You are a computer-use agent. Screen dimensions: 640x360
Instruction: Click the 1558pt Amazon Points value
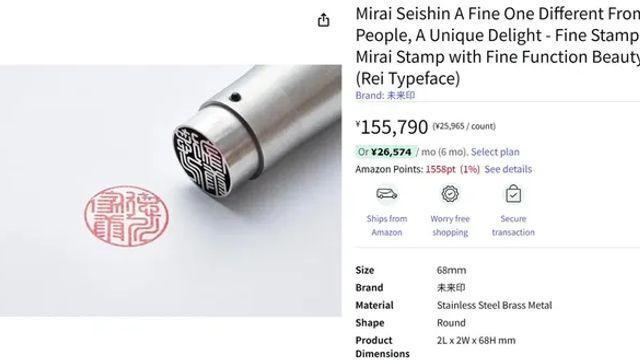click(x=440, y=169)
